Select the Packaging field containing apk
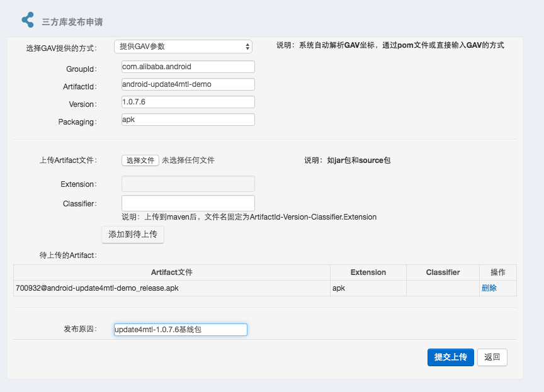This screenshot has width=544, height=392. 188,120
